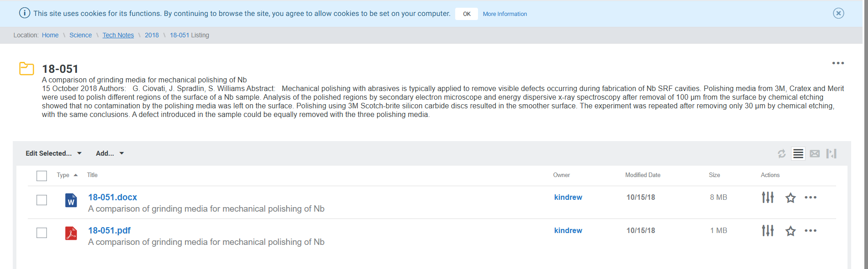
Task: Select the checkbox for 18-051.docx
Action: (x=41, y=200)
